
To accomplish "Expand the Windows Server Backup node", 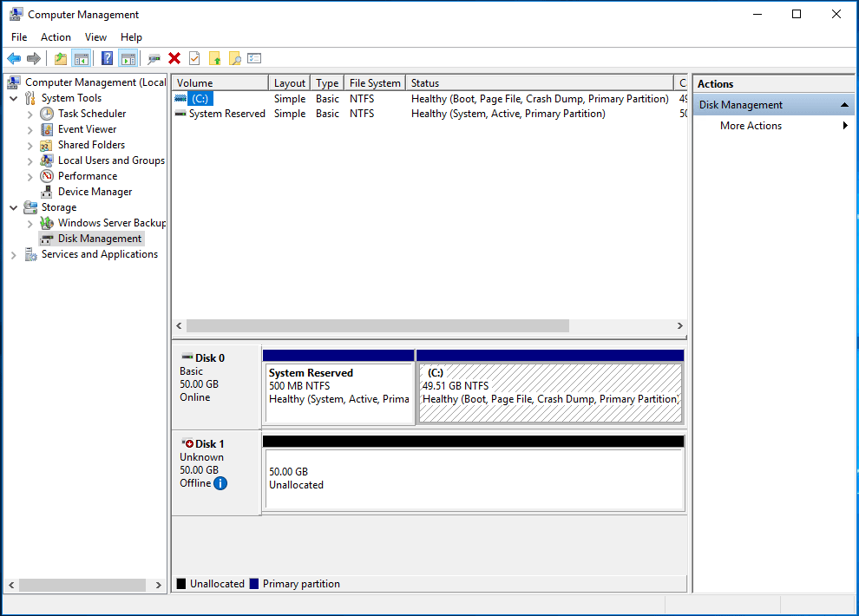I will point(30,224).
